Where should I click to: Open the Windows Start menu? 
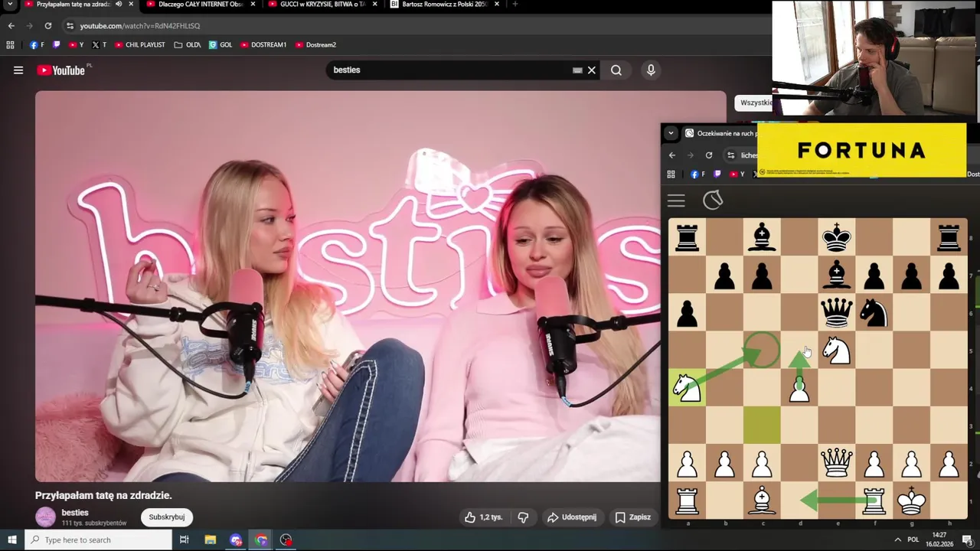tap(11, 540)
